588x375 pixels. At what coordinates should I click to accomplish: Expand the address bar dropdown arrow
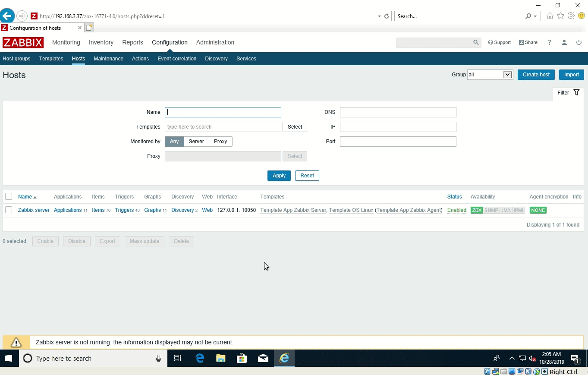pyautogui.click(x=379, y=16)
